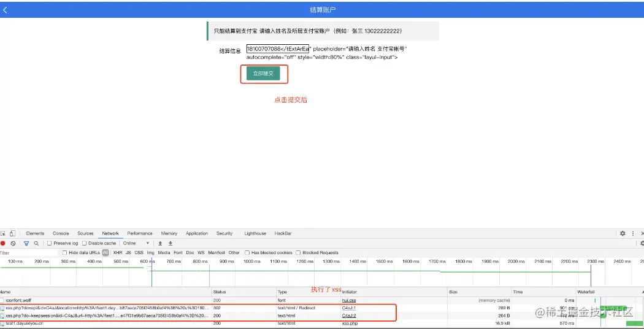Toggle the network filter funnel icon

26,243
